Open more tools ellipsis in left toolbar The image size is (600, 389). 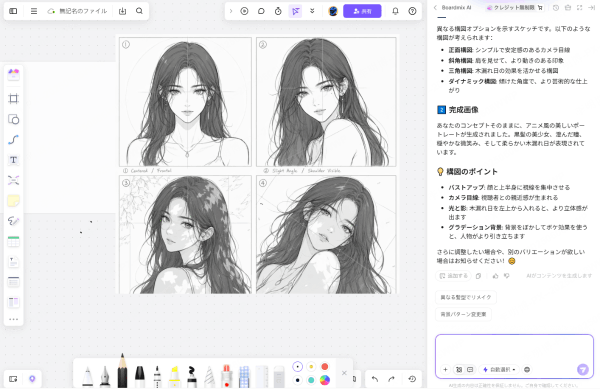click(13, 319)
